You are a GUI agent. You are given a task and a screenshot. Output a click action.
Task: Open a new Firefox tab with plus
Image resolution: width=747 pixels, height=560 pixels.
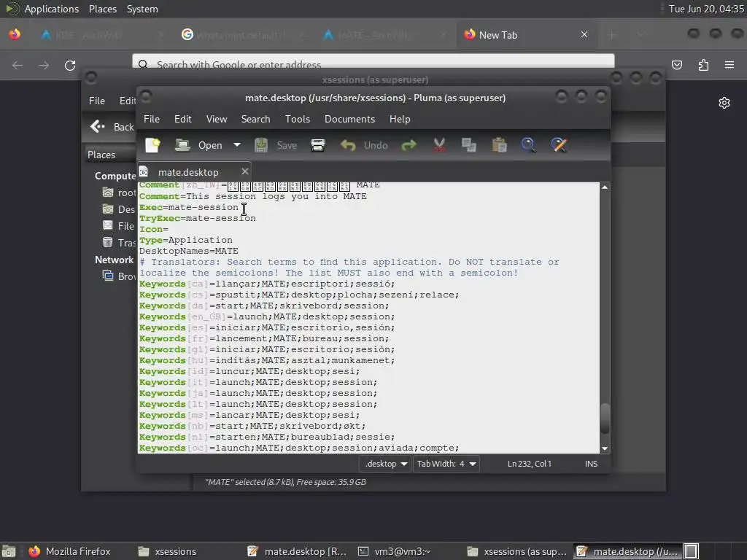[x=612, y=35]
